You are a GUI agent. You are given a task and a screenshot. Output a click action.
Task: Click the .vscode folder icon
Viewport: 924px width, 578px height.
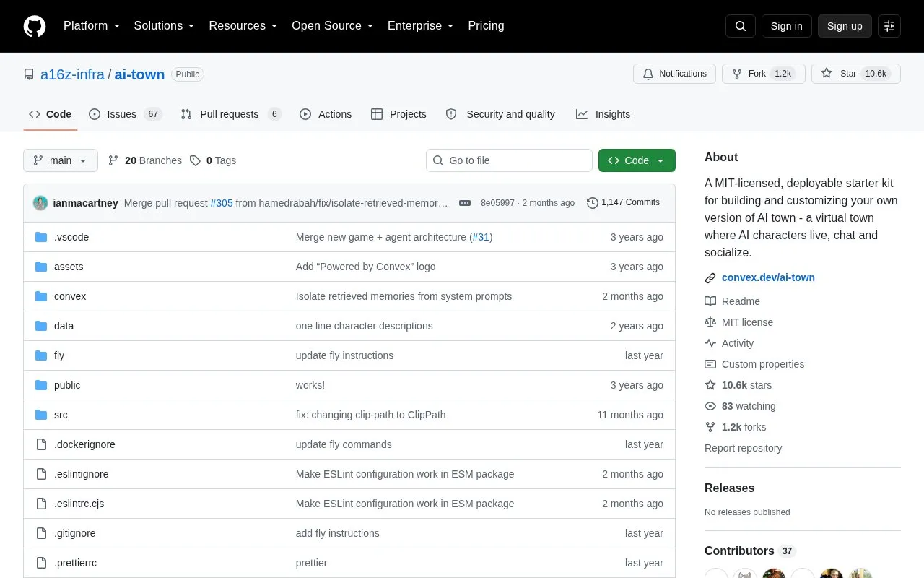[x=41, y=237]
